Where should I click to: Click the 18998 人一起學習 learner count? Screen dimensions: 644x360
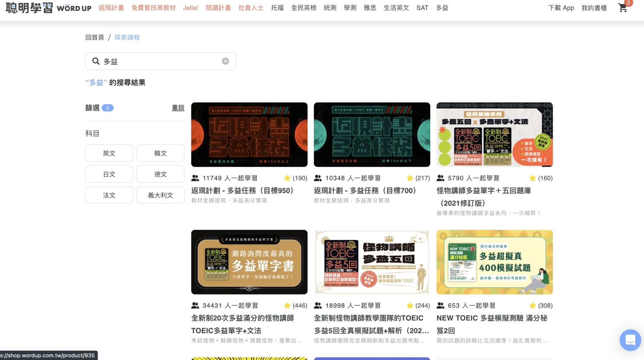tap(353, 305)
